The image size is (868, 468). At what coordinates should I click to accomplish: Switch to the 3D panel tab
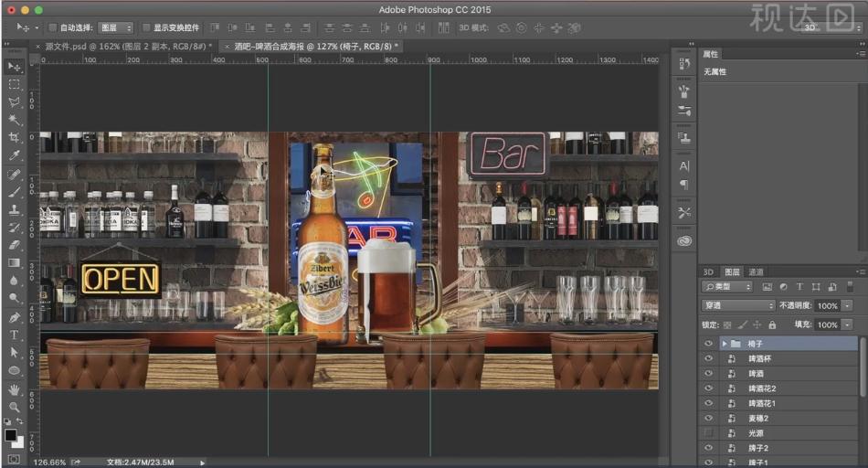click(708, 272)
